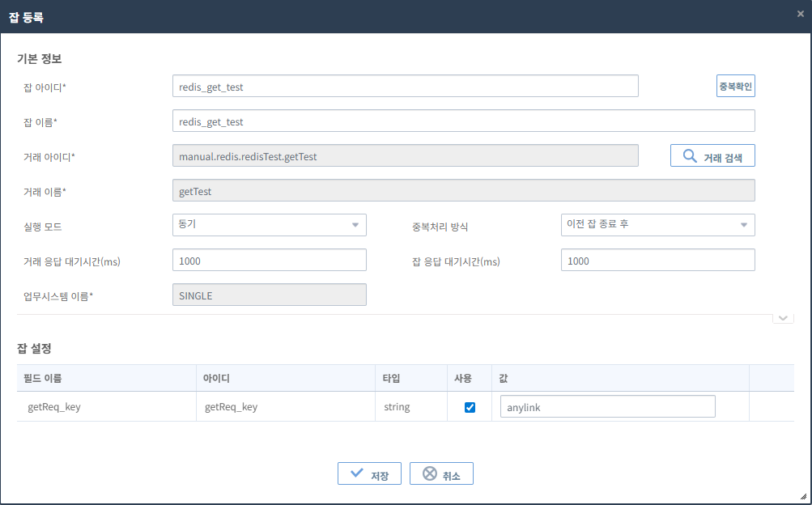Click the 값 field containing anylink
812x505 pixels.
607,407
